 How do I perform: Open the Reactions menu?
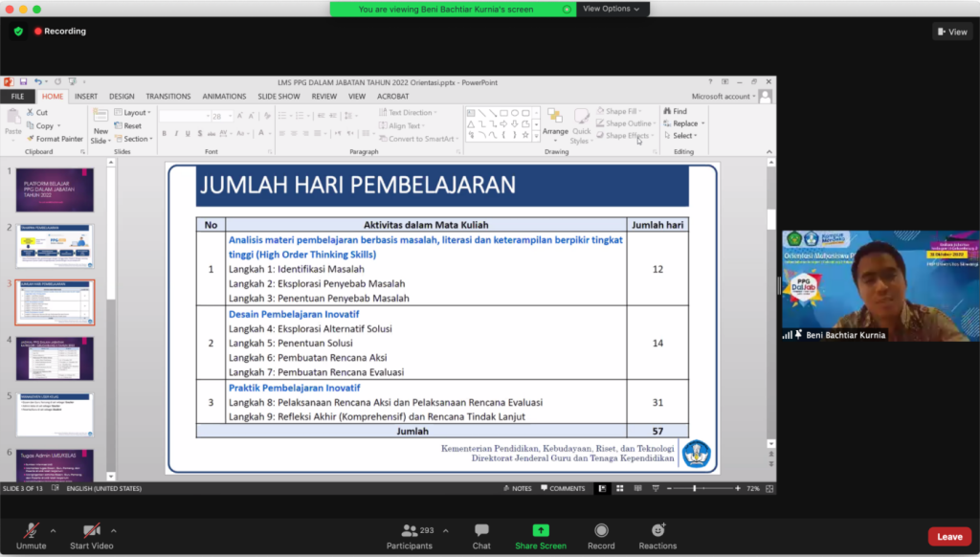tap(657, 530)
